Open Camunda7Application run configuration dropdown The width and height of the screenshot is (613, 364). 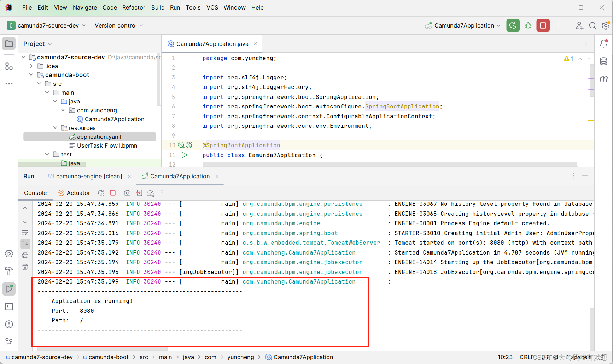point(463,25)
